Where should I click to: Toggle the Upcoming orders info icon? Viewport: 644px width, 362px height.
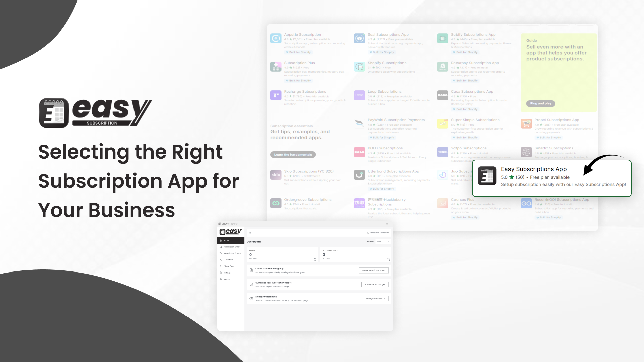tap(388, 259)
